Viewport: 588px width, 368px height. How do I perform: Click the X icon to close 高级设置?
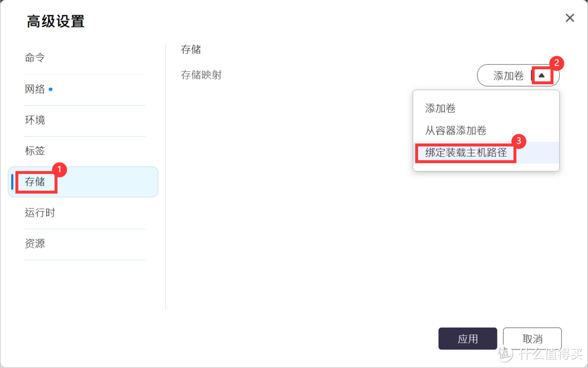[569, 18]
